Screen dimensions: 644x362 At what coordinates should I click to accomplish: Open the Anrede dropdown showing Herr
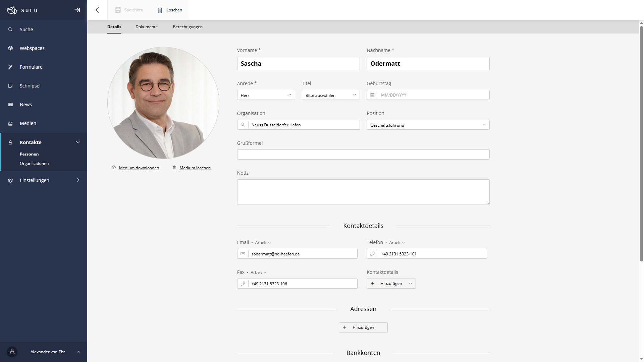click(x=266, y=95)
